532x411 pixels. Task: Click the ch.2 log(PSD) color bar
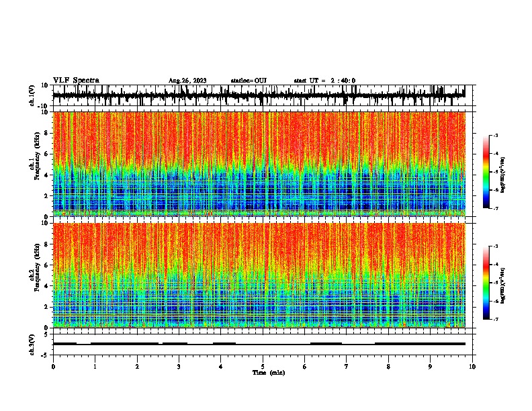(x=486, y=283)
